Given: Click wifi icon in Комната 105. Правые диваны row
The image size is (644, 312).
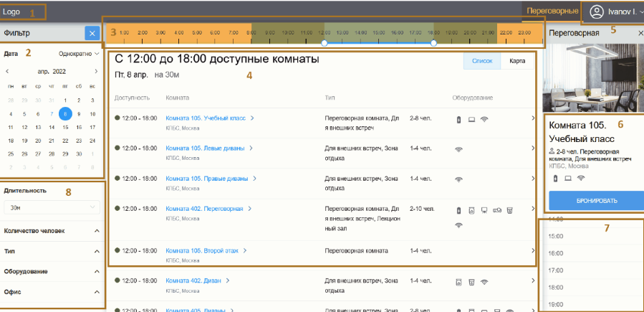Looking at the screenshot, I should tap(458, 179).
